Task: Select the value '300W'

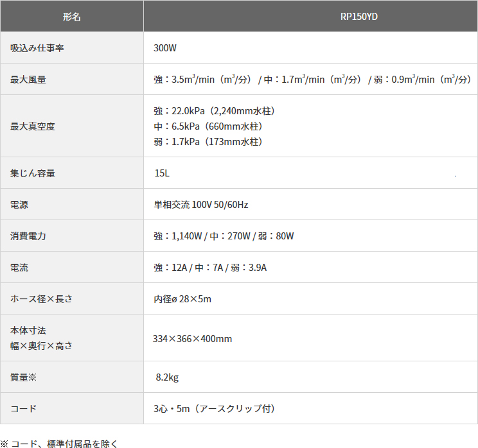Action: click(x=165, y=47)
